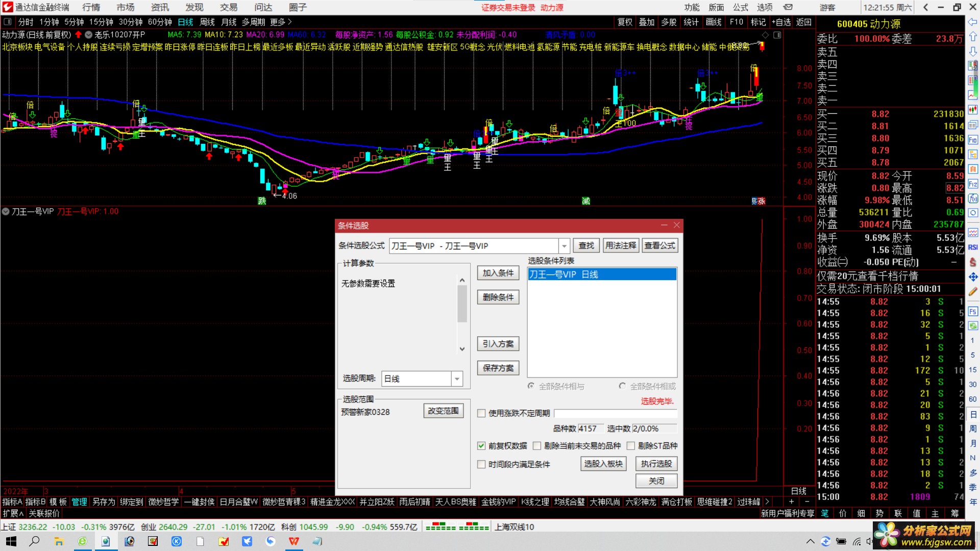Open Windows Start menu
The height and width of the screenshot is (551, 980).
[x=11, y=541]
